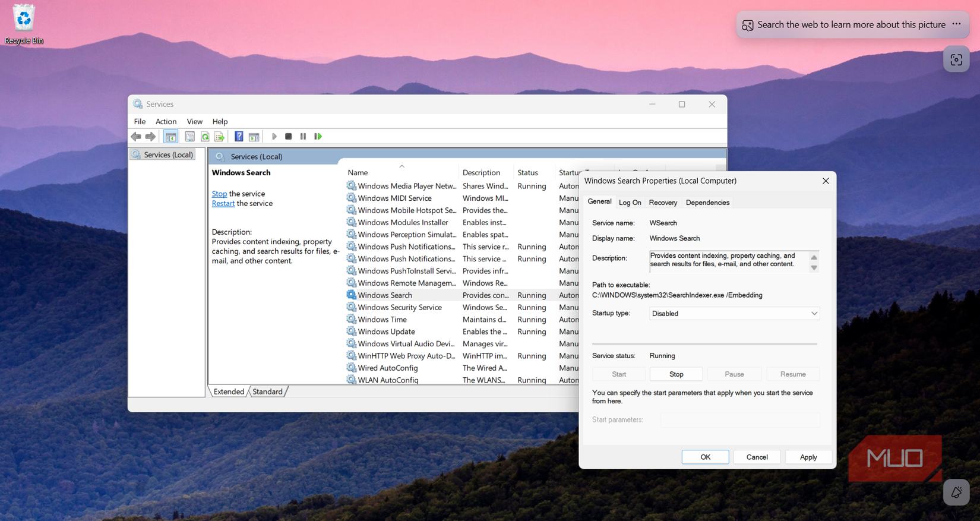
Task: Open the Action menu
Action: pos(166,121)
